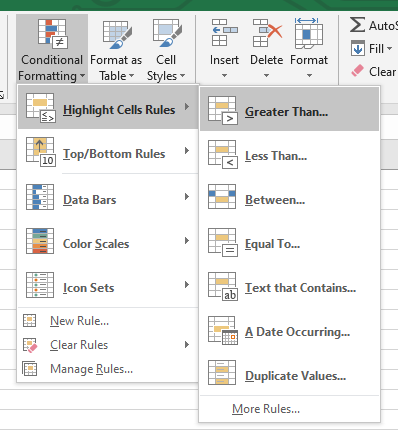
Task: Expand the arrow under Delete
Action: pyautogui.click(x=266, y=76)
